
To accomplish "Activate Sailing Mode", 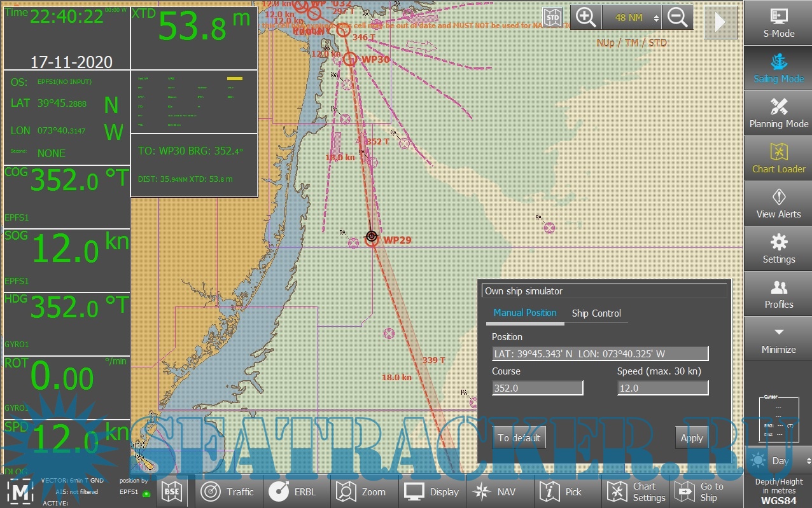I will pyautogui.click(x=778, y=68).
